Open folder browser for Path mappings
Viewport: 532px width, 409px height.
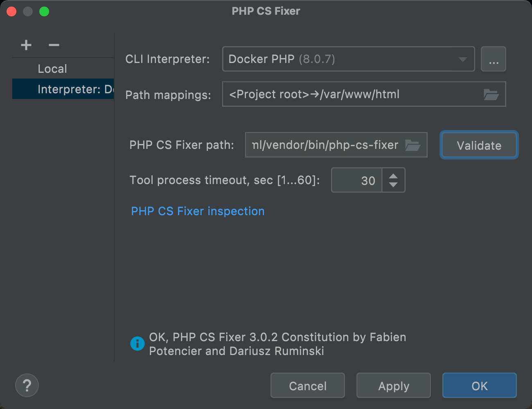[x=491, y=94]
